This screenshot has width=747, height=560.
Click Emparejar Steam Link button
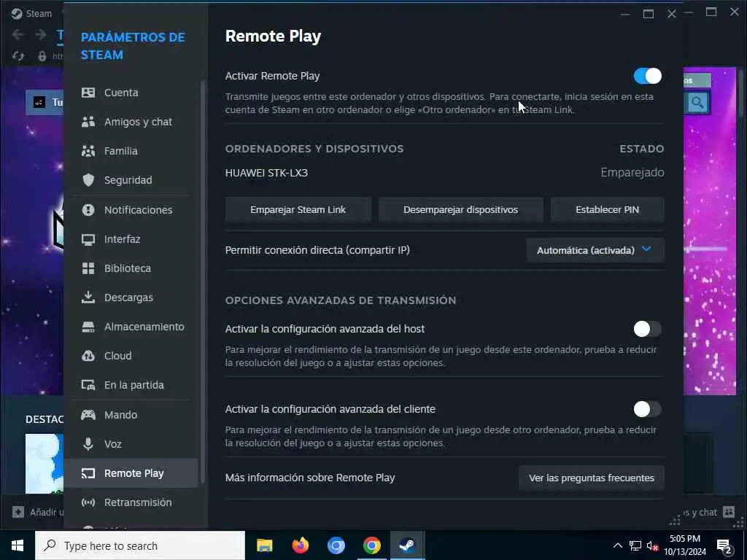298,209
